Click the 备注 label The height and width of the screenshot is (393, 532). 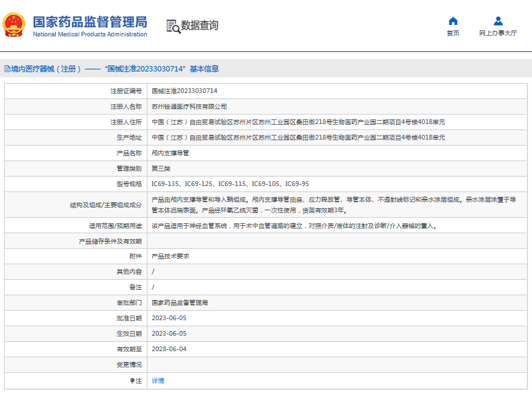point(135,287)
